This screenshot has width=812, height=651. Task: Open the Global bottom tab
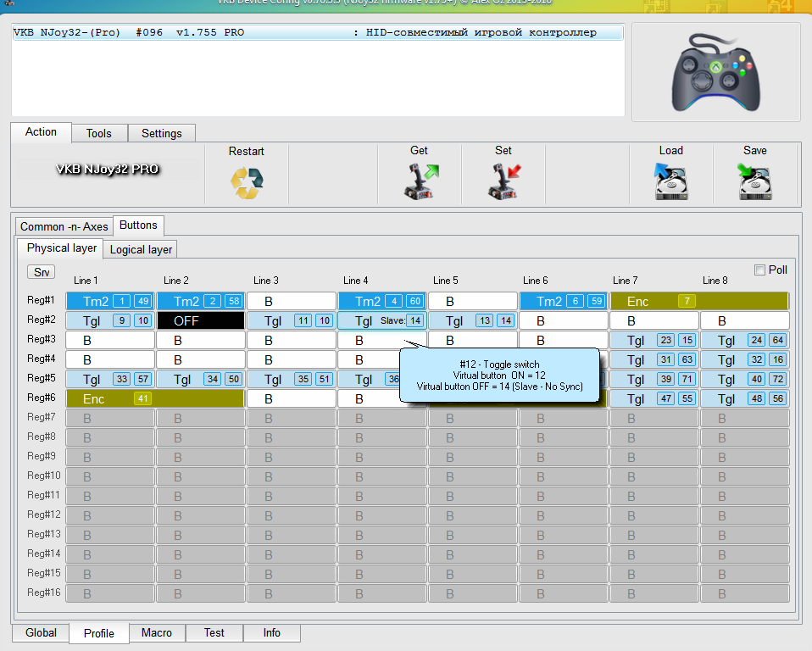click(41, 633)
